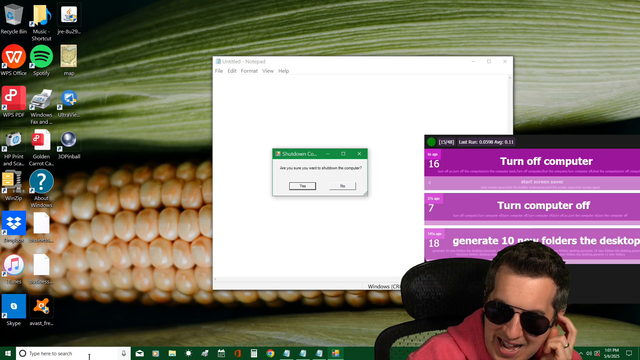Launch iTunes from the desktop

point(13,269)
